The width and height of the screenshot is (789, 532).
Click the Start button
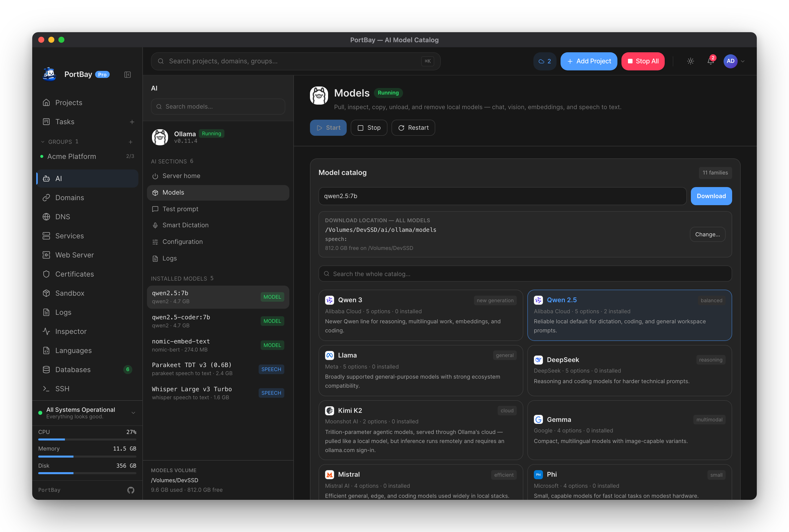(328, 127)
